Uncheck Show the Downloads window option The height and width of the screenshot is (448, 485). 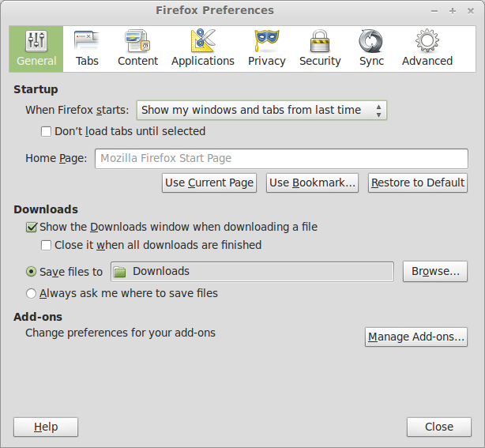point(32,227)
